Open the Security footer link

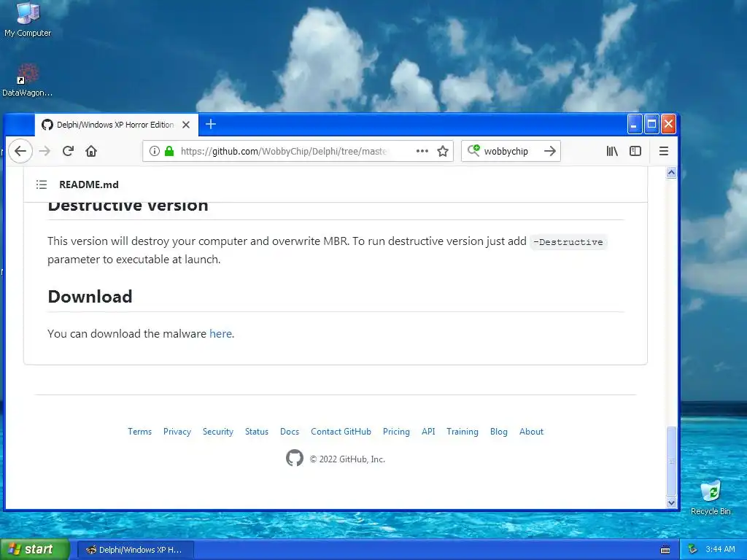[217, 432]
